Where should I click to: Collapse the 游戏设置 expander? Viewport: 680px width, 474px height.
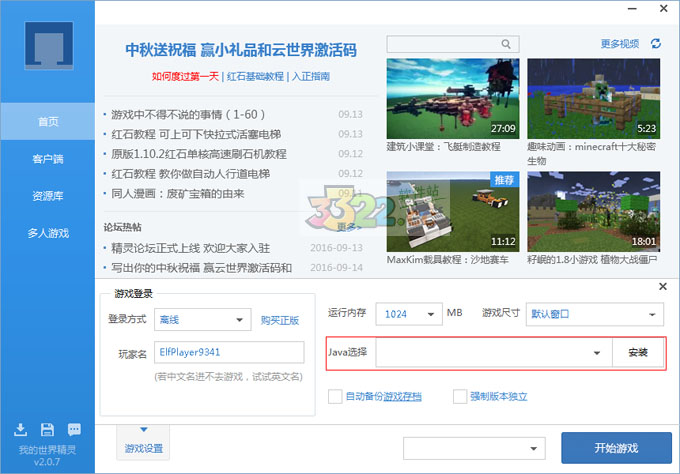click(143, 441)
